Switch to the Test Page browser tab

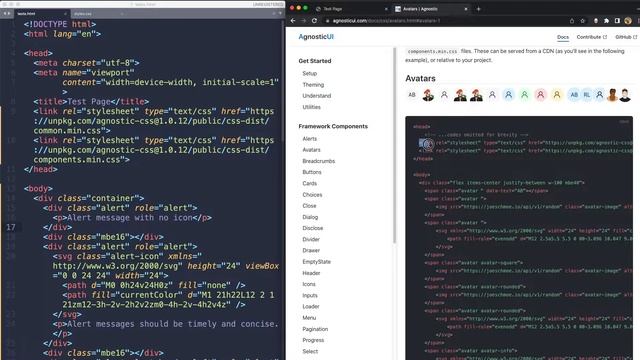click(x=351, y=9)
